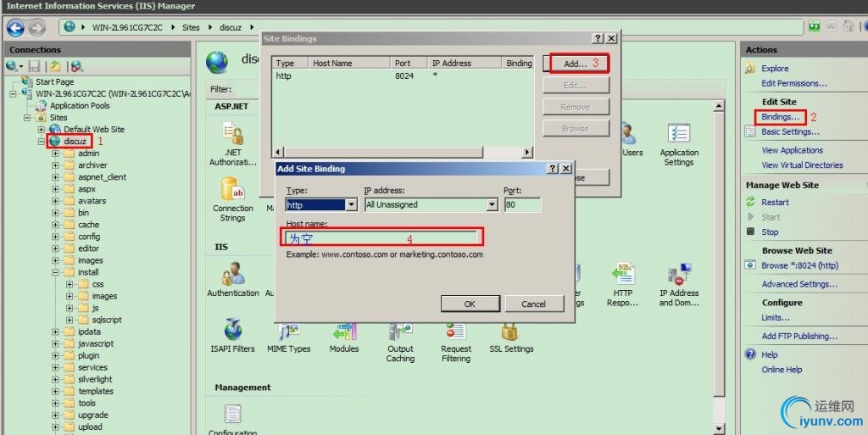868x435 pixels.
Task: Stop the web site
Action: [x=770, y=231]
